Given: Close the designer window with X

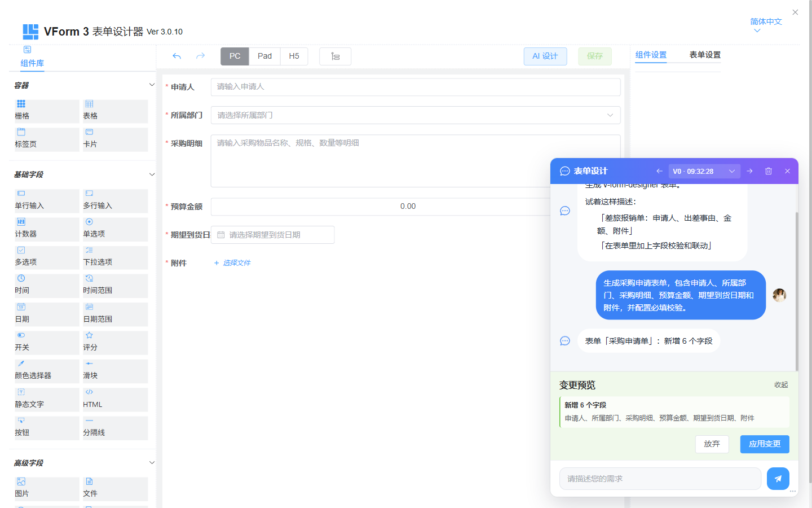Looking at the screenshot, I should pyautogui.click(x=795, y=12).
